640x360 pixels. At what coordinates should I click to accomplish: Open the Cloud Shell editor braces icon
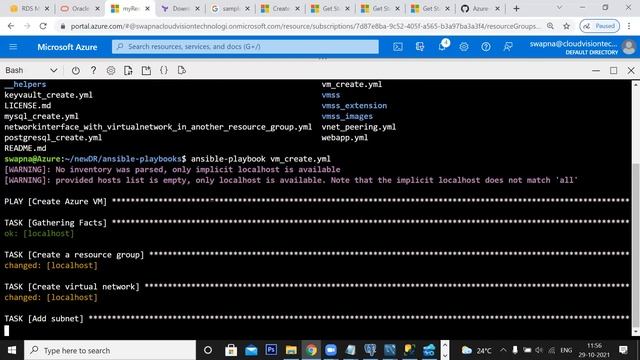point(164,70)
